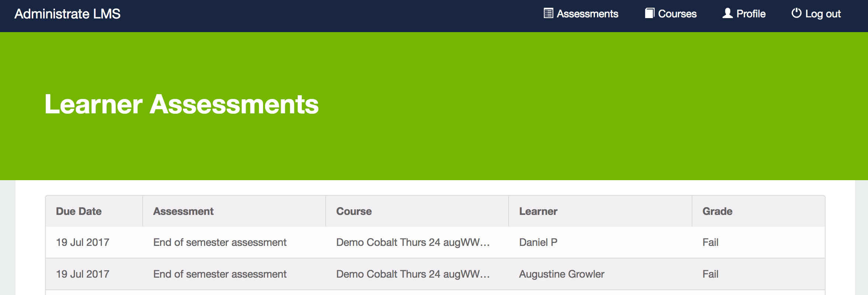
Task: Click the Log out power icon
Action: tap(796, 13)
